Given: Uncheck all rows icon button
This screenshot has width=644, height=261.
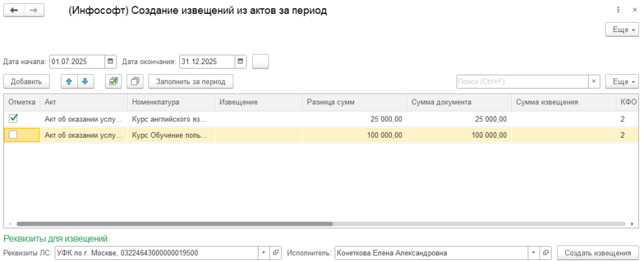Looking at the screenshot, I should pos(135,81).
